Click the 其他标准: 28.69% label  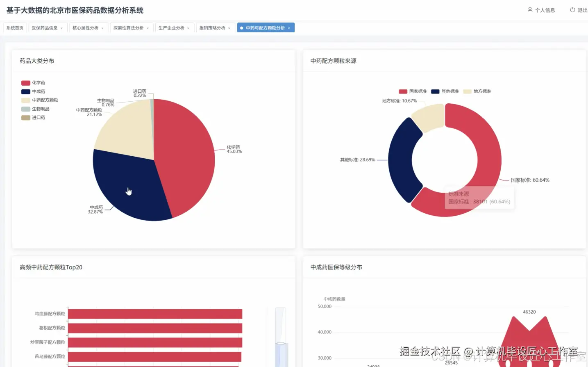[x=357, y=160]
